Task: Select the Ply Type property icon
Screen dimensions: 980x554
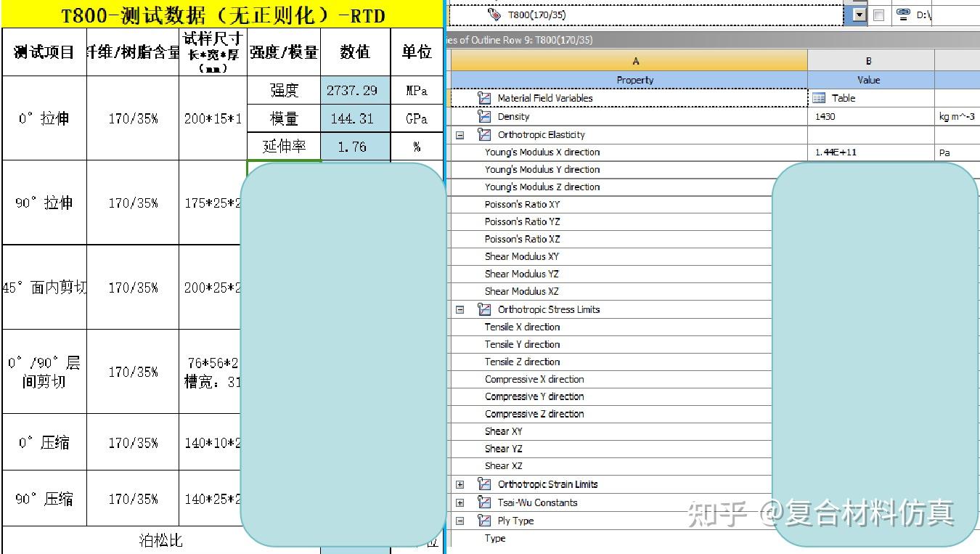Action: pos(483,520)
